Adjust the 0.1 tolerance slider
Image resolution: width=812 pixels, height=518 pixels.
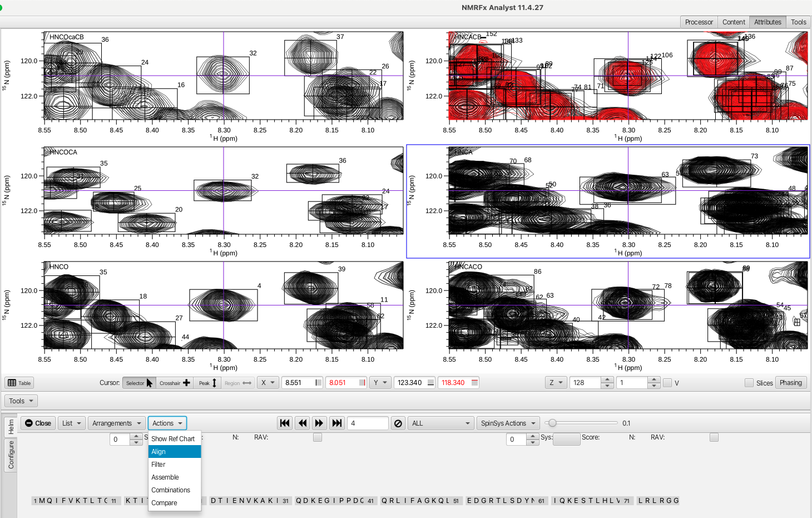(x=552, y=423)
